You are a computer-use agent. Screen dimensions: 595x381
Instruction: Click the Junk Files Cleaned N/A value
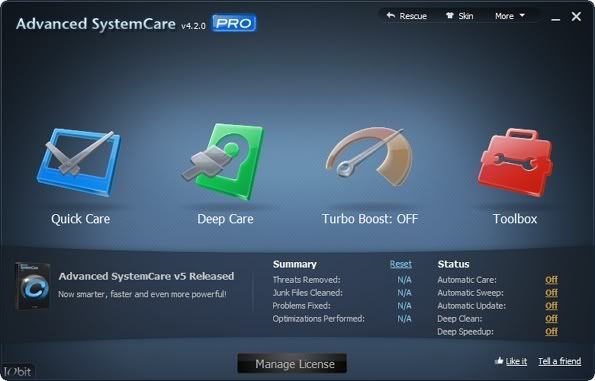[x=404, y=293]
